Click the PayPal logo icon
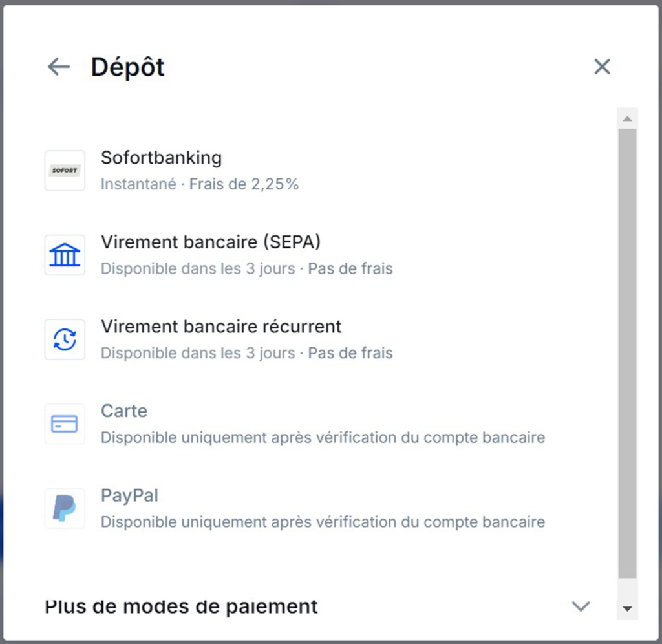Viewport: 662px width, 644px height. tap(65, 508)
